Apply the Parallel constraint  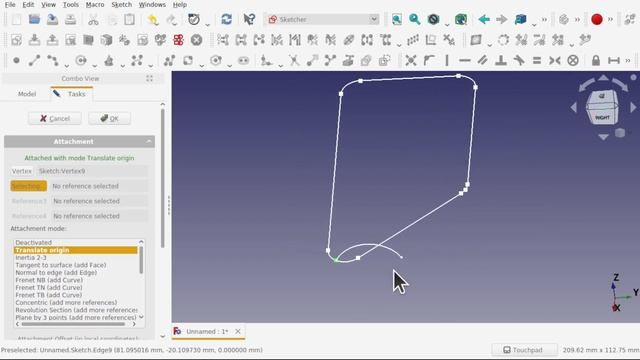(x=482, y=60)
